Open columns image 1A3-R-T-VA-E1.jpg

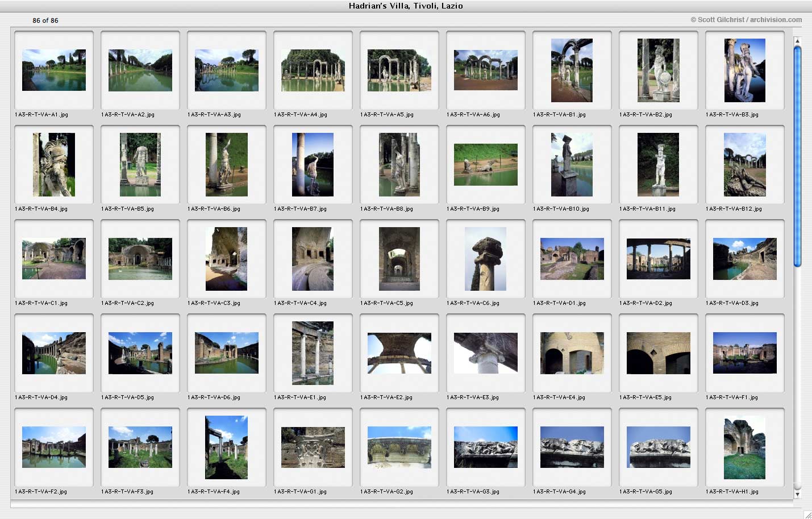pos(313,353)
